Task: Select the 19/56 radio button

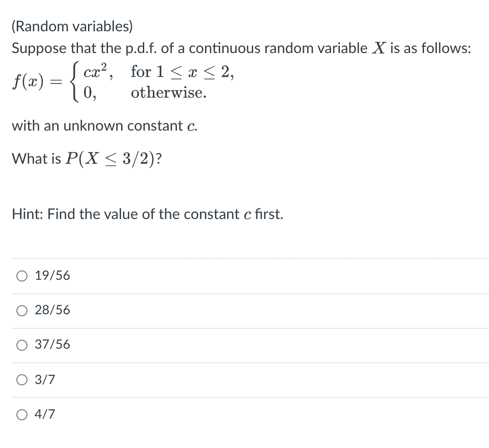Action: 22,276
